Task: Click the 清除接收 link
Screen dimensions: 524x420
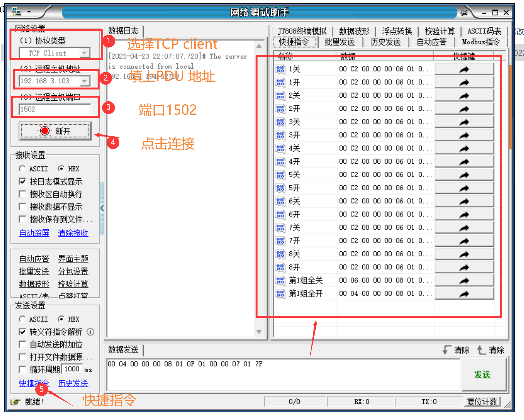Action: coord(73,233)
